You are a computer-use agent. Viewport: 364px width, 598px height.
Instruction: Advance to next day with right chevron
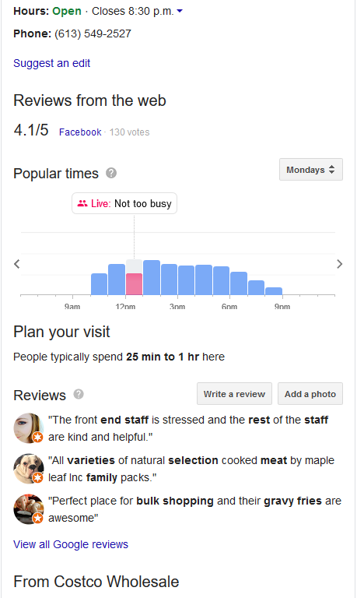[340, 264]
